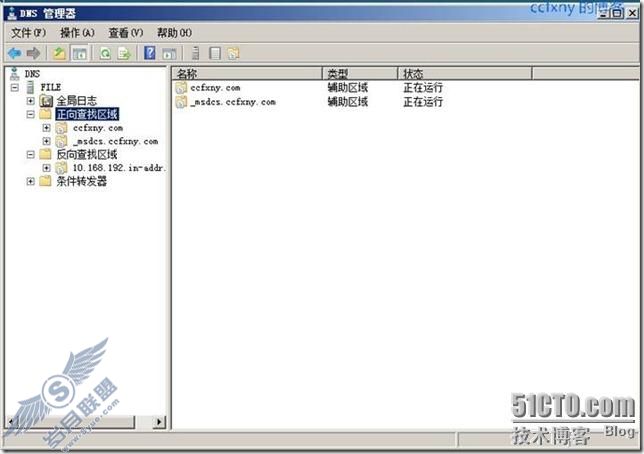Click 正在运行 status of _msdcs row

(x=423, y=102)
